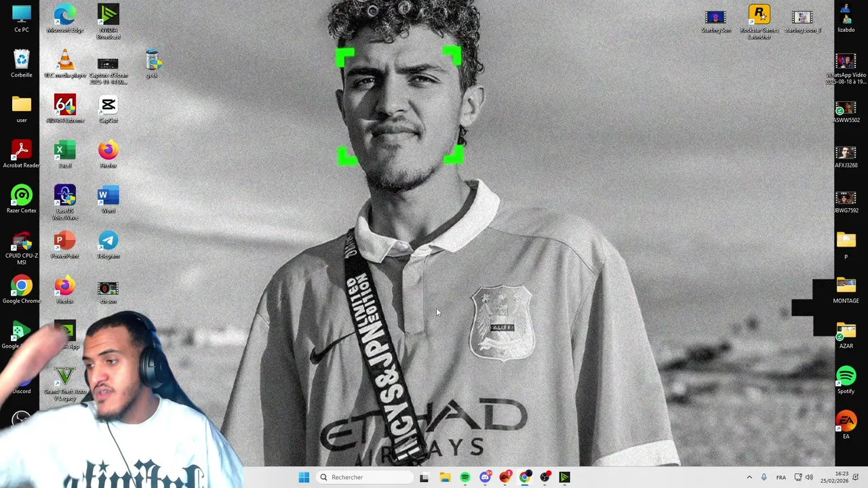Open File Explorer from taskbar
This screenshot has height=488, width=868.
(x=445, y=477)
